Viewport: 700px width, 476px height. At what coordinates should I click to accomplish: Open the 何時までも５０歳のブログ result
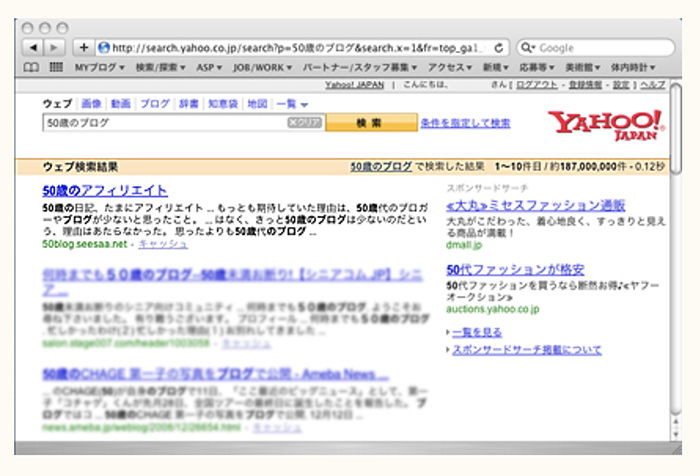232,281
